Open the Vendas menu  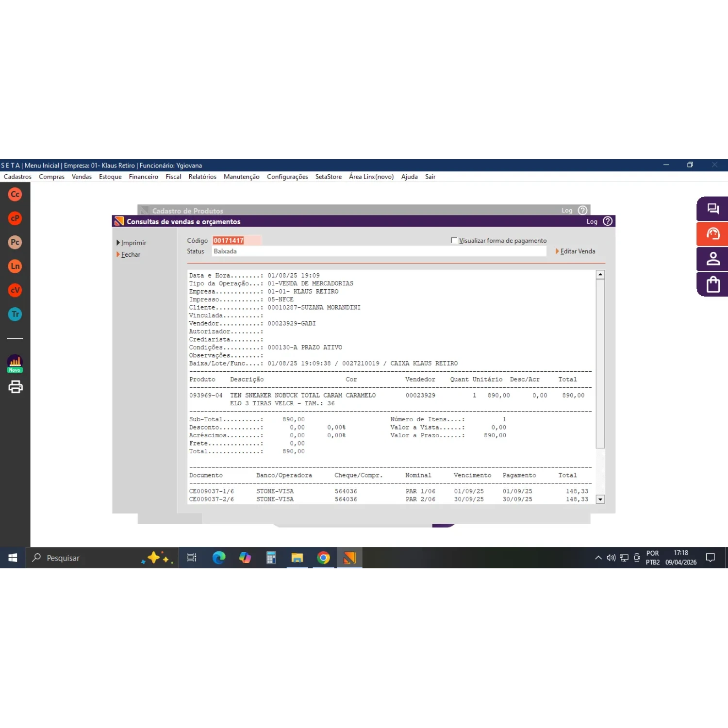[x=82, y=177]
